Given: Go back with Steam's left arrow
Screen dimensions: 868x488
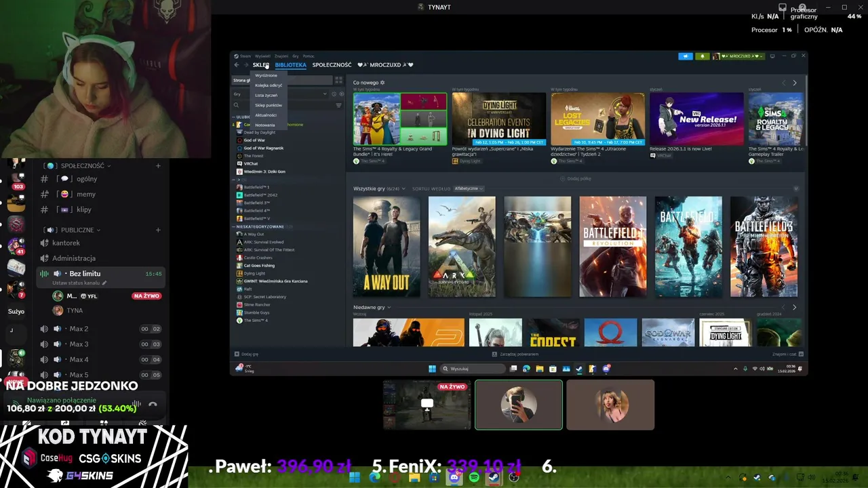Looking at the screenshot, I should tap(237, 65).
